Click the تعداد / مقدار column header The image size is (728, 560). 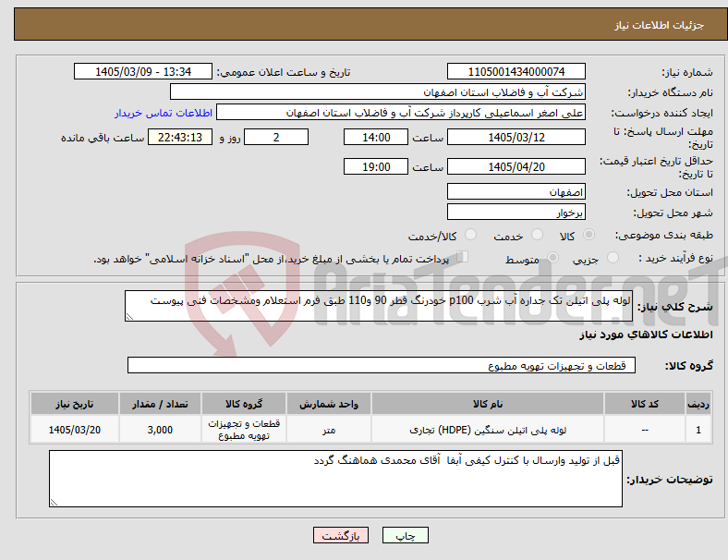coord(160,404)
